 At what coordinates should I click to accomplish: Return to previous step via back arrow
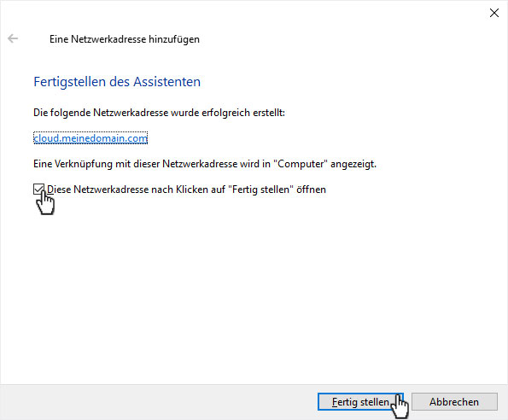(13, 38)
